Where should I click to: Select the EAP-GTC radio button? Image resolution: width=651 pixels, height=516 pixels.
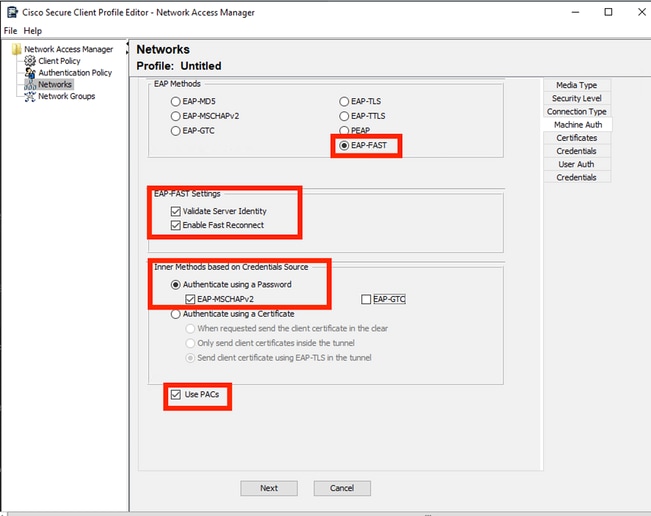tap(176, 131)
